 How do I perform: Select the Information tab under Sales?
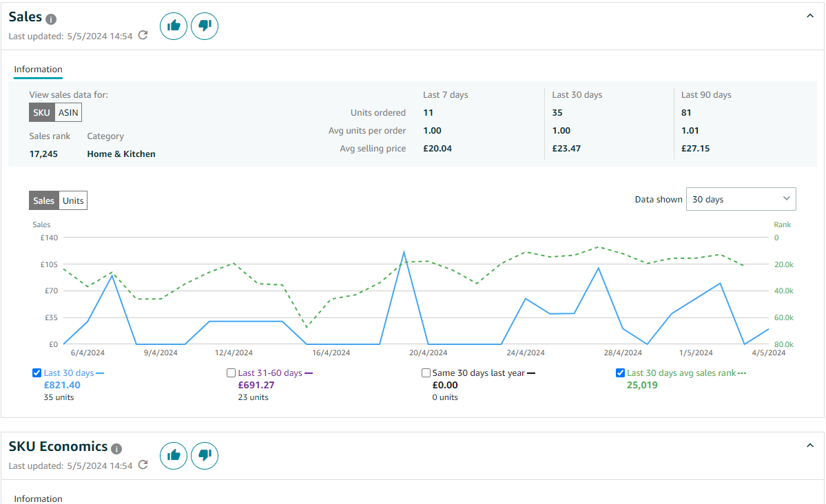pyautogui.click(x=38, y=70)
